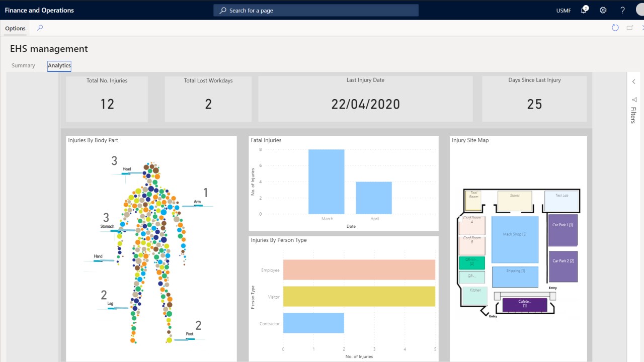Select Stores room on site map
The image size is (644, 362).
[515, 201]
